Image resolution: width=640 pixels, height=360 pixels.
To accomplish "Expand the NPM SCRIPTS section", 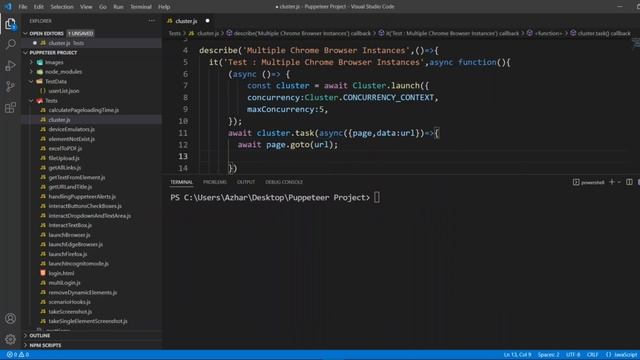I will point(45,345).
